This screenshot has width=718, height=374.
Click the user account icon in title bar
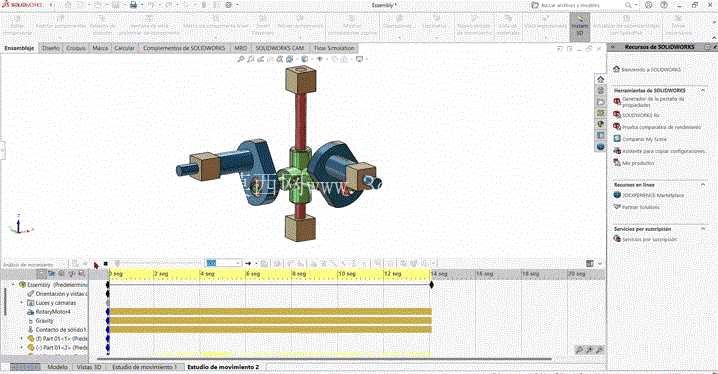coord(648,5)
